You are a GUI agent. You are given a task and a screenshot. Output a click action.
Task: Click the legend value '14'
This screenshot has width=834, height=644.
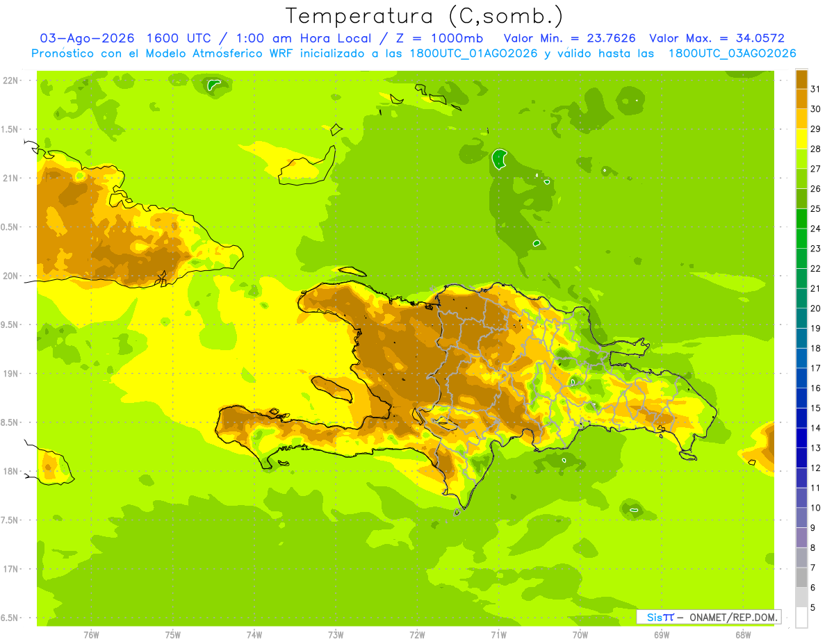click(816, 428)
